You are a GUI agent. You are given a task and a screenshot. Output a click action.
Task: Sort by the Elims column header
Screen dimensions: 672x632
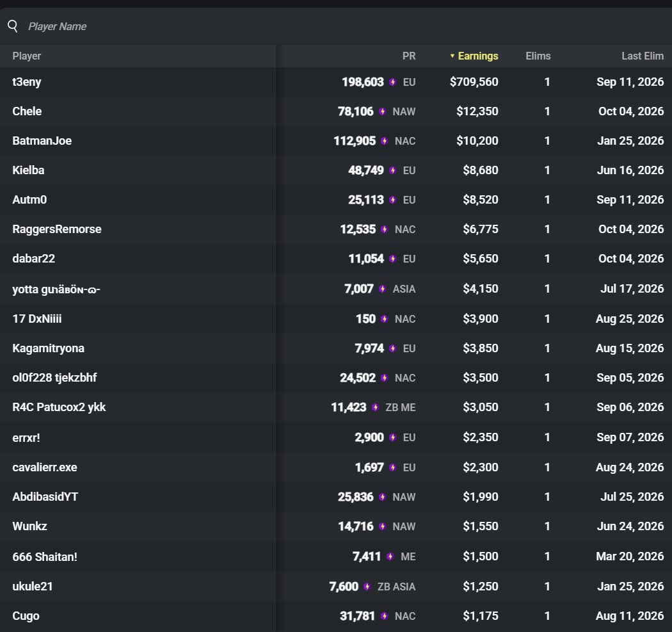click(x=538, y=56)
